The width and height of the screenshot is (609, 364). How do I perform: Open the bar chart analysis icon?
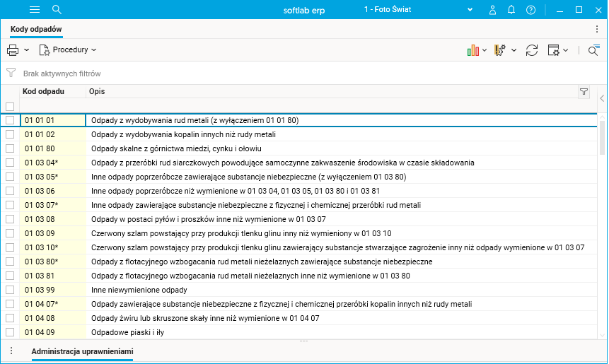coord(473,50)
